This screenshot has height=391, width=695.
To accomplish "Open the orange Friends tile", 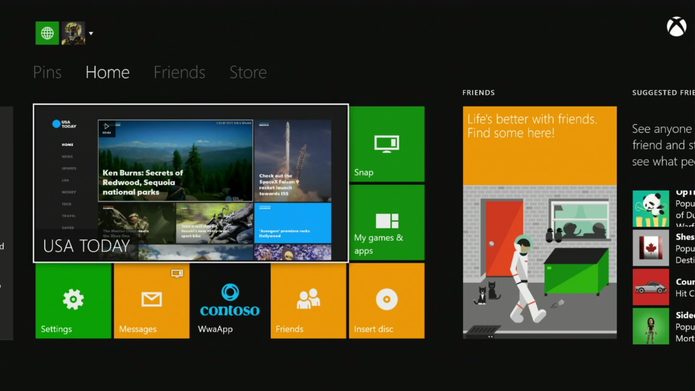I will 308,301.
